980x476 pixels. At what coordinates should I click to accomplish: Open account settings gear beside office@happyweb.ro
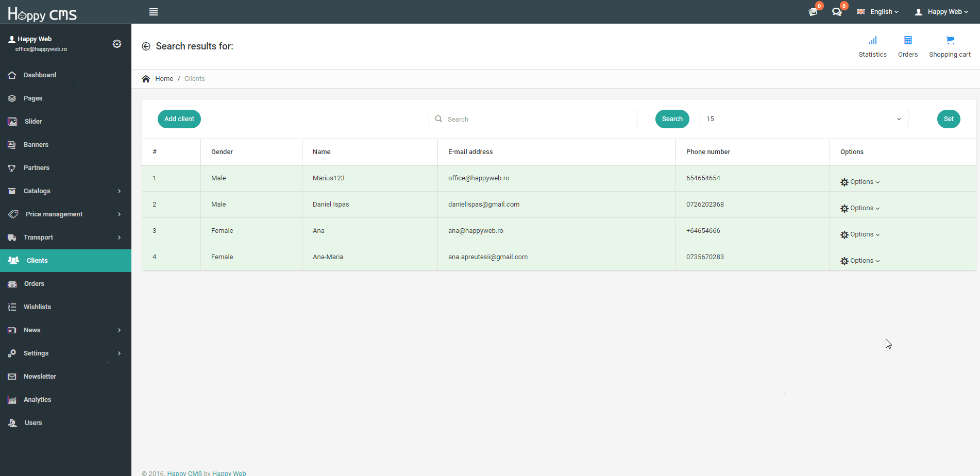click(117, 44)
